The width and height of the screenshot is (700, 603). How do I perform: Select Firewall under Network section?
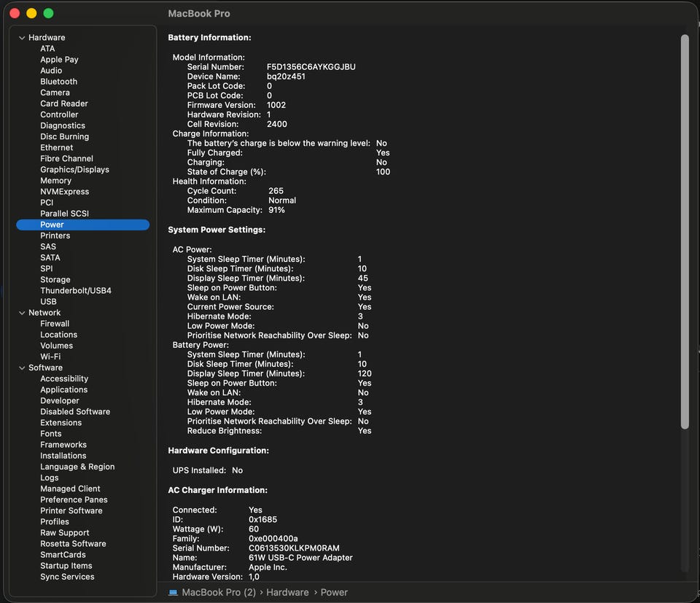pyautogui.click(x=55, y=324)
